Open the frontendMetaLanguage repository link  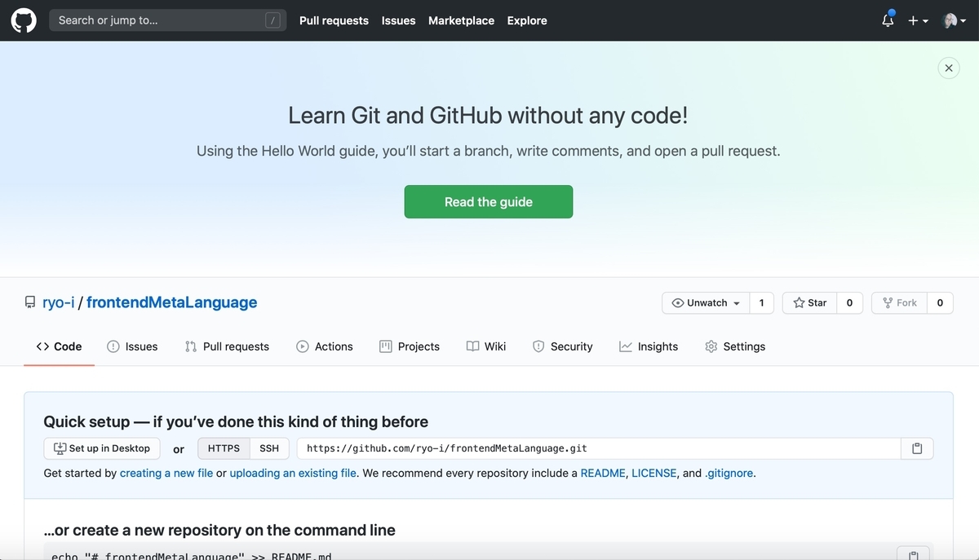[x=171, y=302]
